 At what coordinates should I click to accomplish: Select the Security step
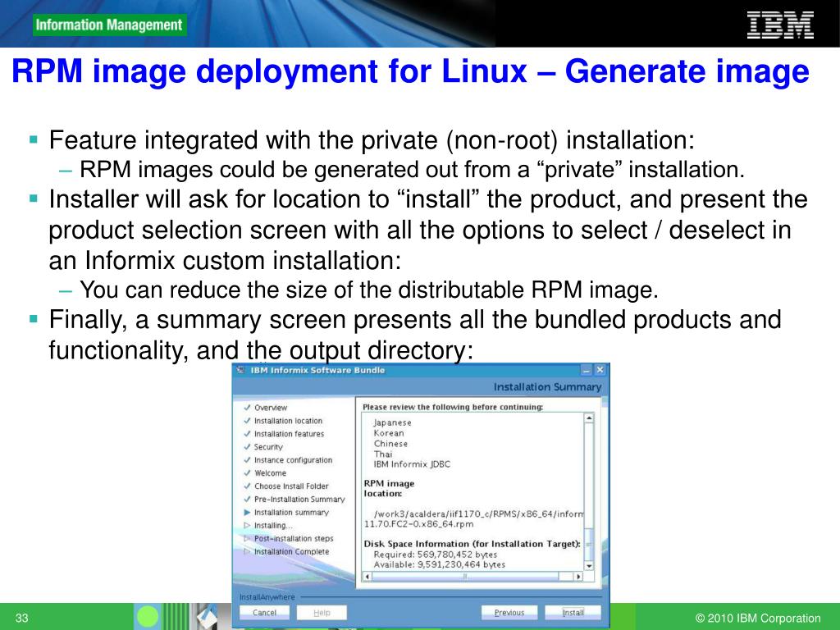click(268, 447)
